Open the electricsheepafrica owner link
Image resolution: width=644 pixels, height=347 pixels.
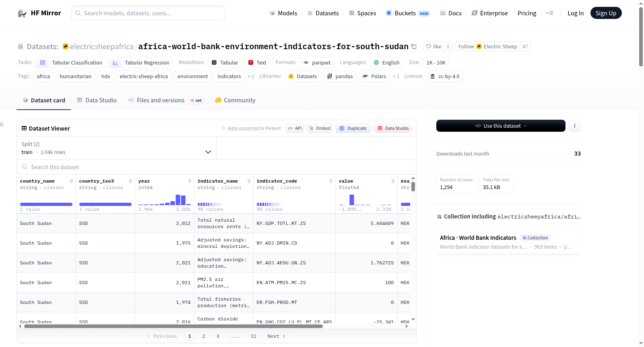click(x=101, y=46)
